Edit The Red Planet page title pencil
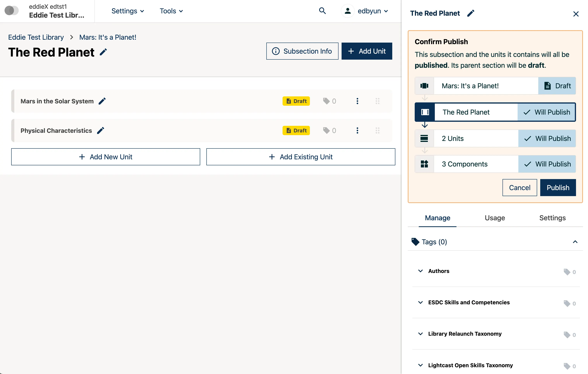This screenshot has height=374, width=588. click(x=103, y=52)
